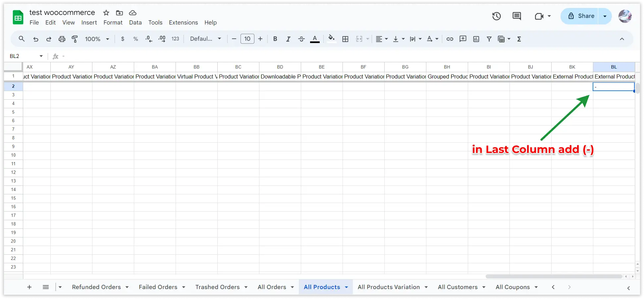This screenshot has width=644, height=299.
Task: Switch to the All Customers sheet tab
Action: [457, 287]
